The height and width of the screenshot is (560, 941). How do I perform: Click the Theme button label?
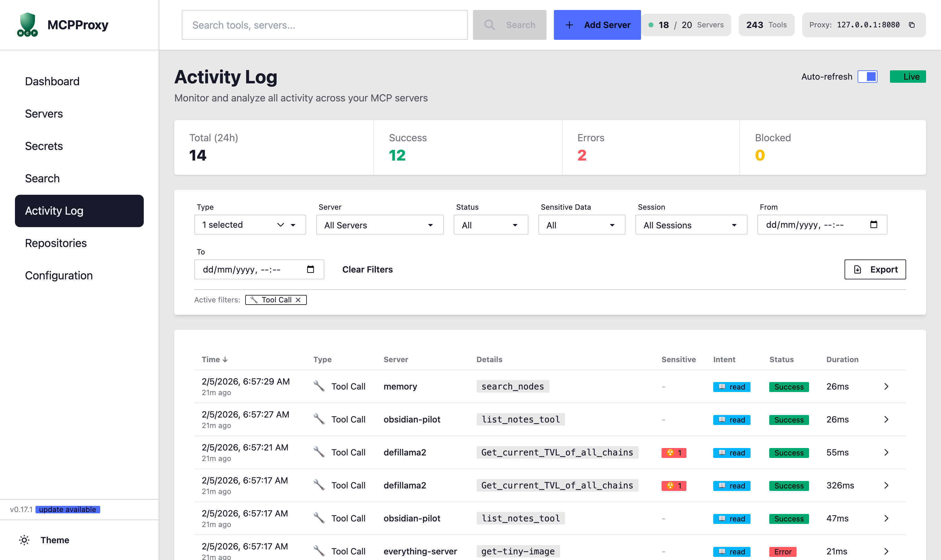55,540
